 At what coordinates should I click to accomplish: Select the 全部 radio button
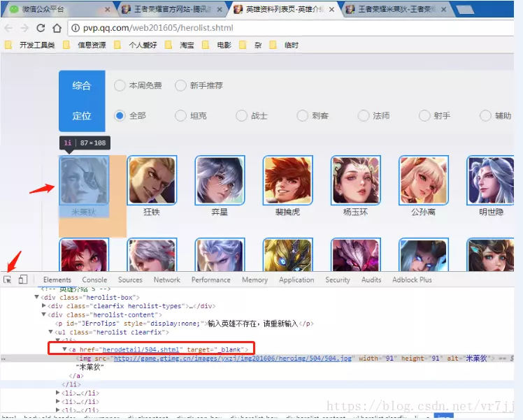tap(120, 116)
